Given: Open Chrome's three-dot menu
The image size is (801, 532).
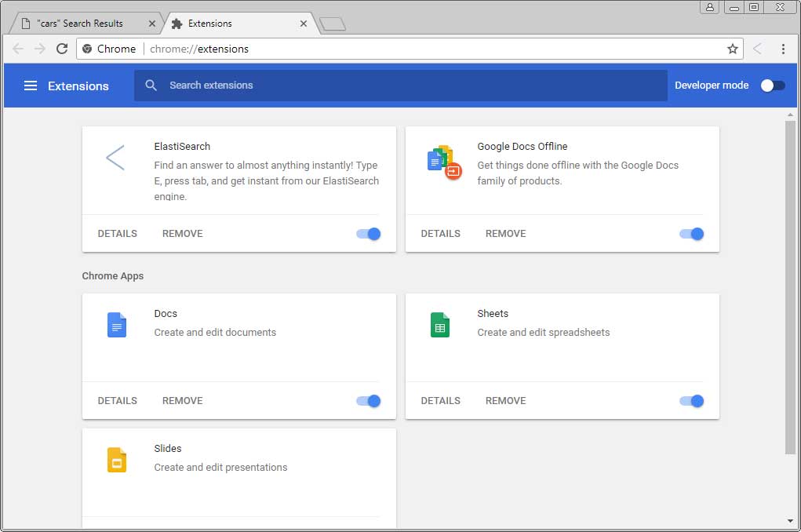Looking at the screenshot, I should [x=783, y=49].
